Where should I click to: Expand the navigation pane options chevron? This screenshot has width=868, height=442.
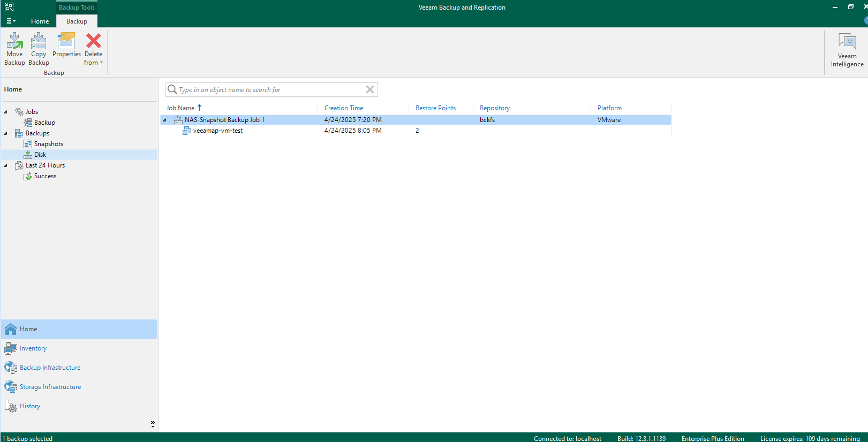click(153, 424)
